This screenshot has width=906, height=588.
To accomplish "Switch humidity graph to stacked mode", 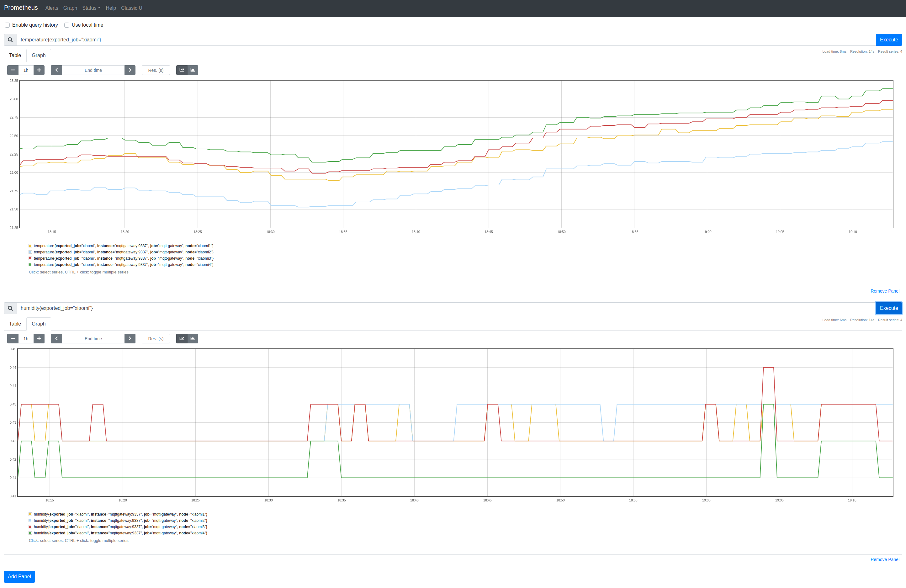I will pos(193,338).
